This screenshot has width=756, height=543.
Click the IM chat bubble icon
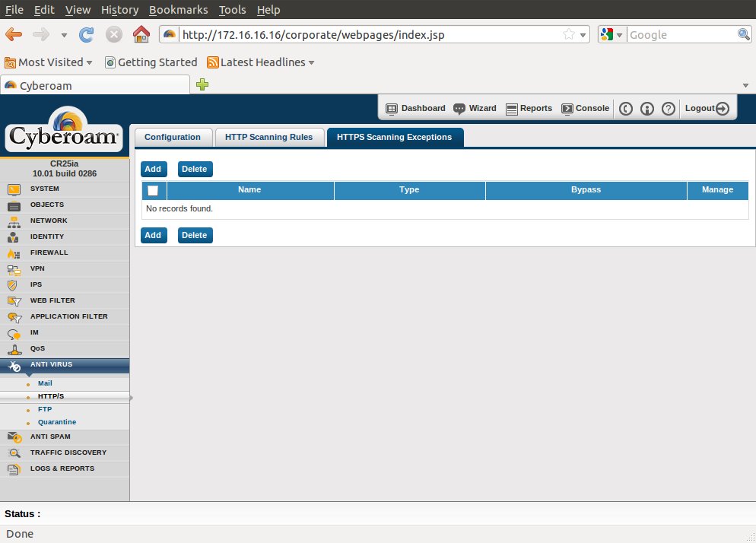[x=14, y=334]
